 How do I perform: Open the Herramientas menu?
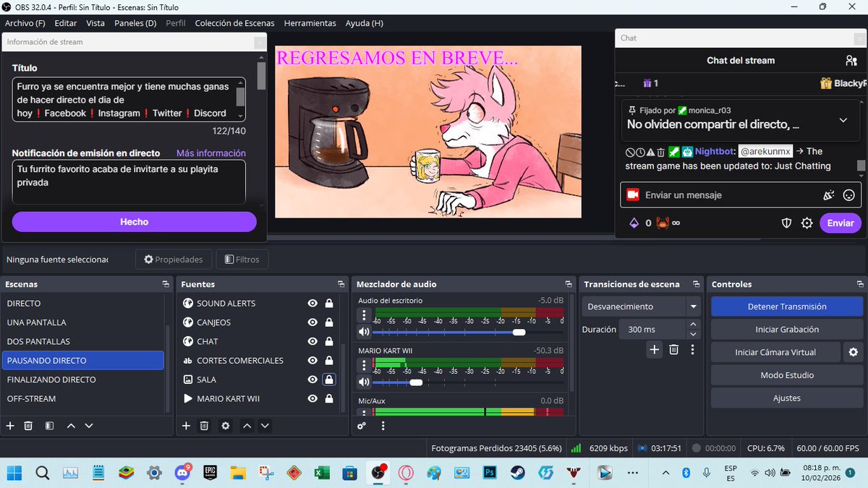pos(310,23)
